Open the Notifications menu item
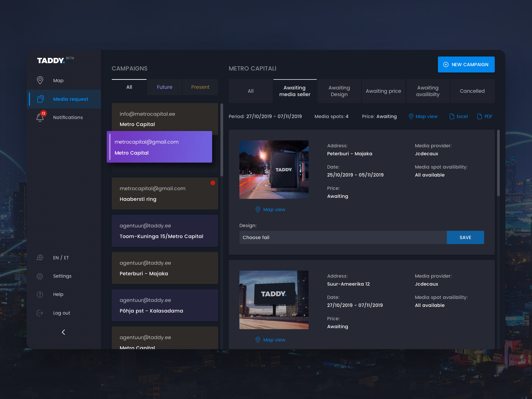 (64, 117)
